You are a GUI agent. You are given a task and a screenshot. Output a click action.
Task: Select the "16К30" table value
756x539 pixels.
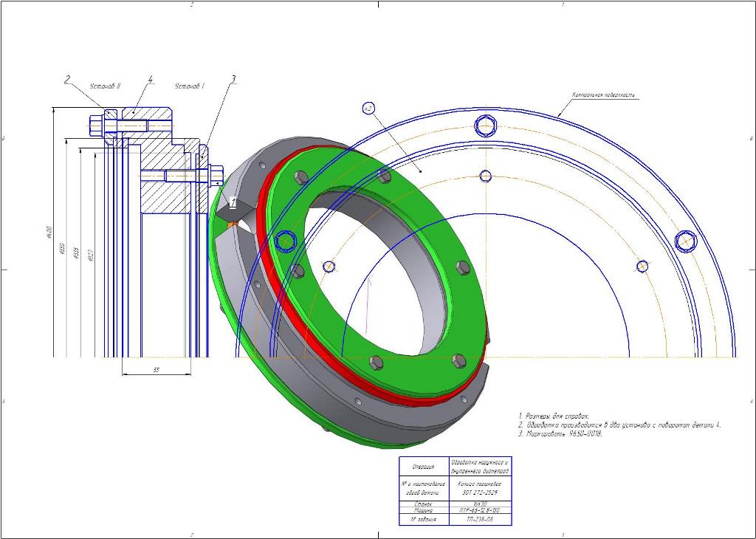[x=480, y=504]
